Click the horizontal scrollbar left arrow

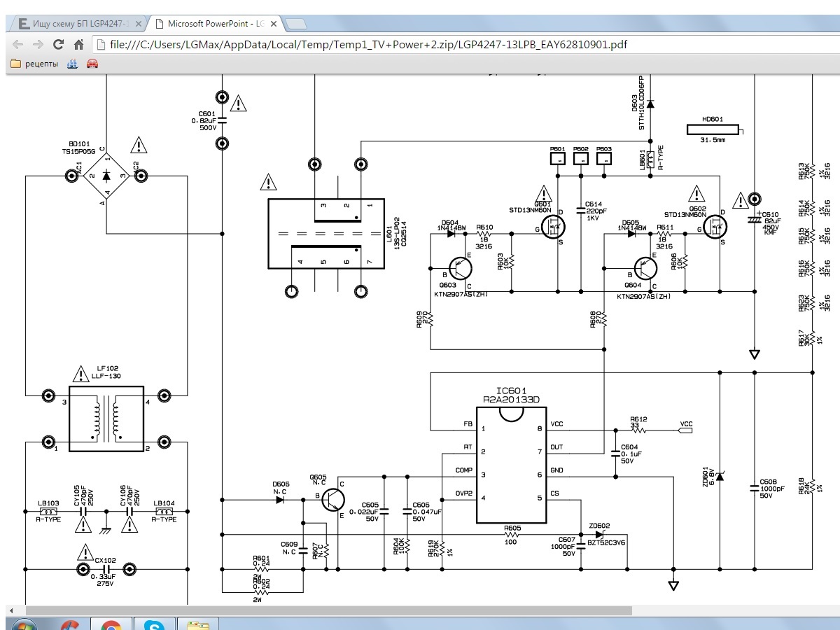[x=12, y=610]
